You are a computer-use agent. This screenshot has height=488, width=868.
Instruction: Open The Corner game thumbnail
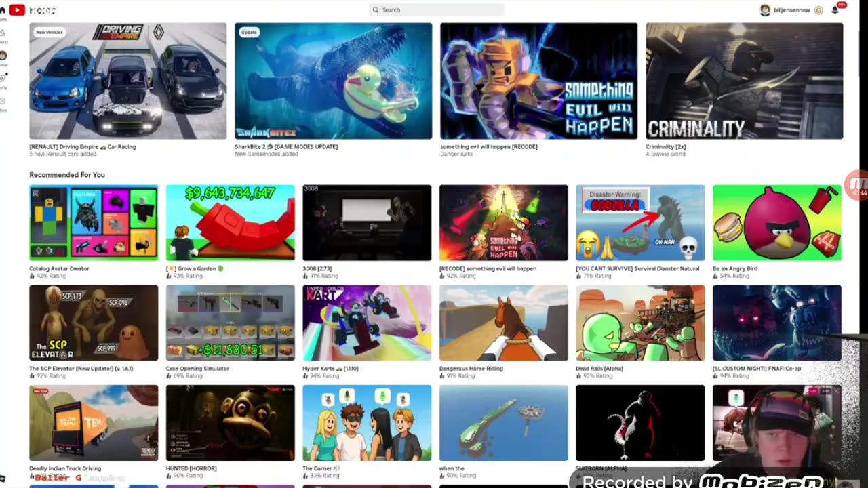(367, 423)
